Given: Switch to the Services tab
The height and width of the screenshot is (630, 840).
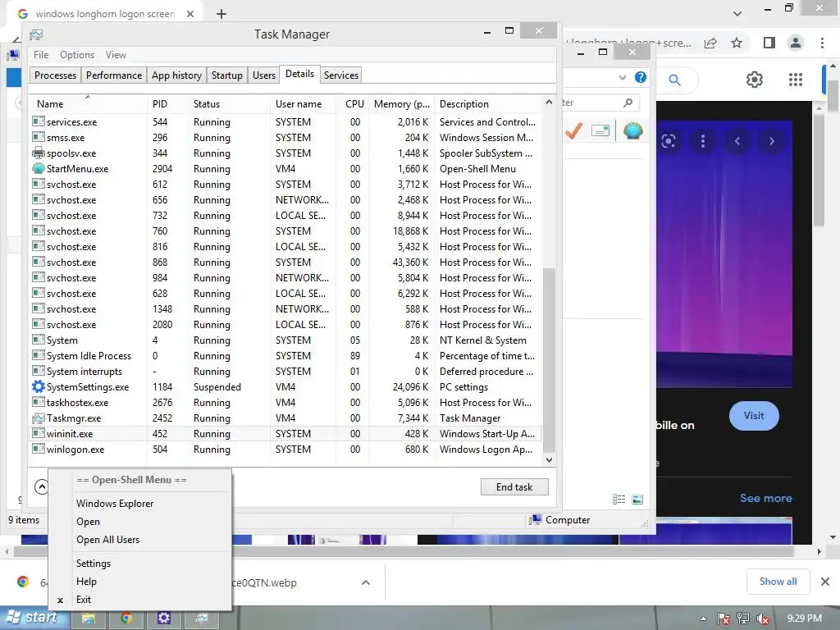Looking at the screenshot, I should 340,75.
